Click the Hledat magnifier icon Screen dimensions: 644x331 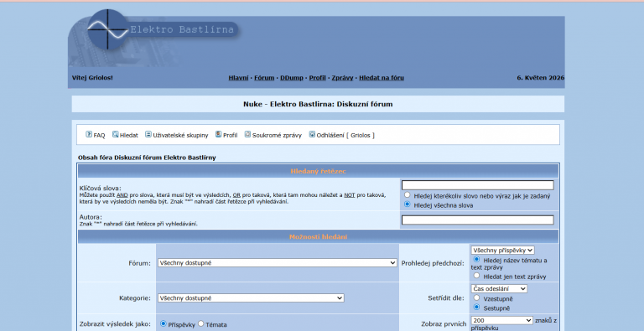click(x=116, y=134)
